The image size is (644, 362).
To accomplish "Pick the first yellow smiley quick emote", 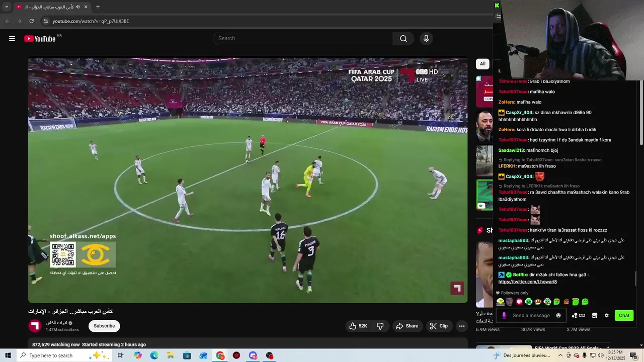I will (x=500, y=302).
